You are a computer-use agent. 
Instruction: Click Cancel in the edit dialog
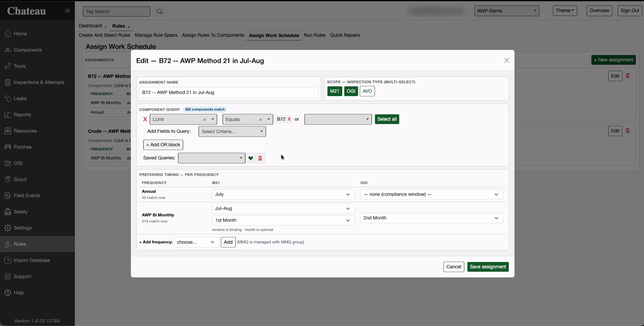coord(453,267)
